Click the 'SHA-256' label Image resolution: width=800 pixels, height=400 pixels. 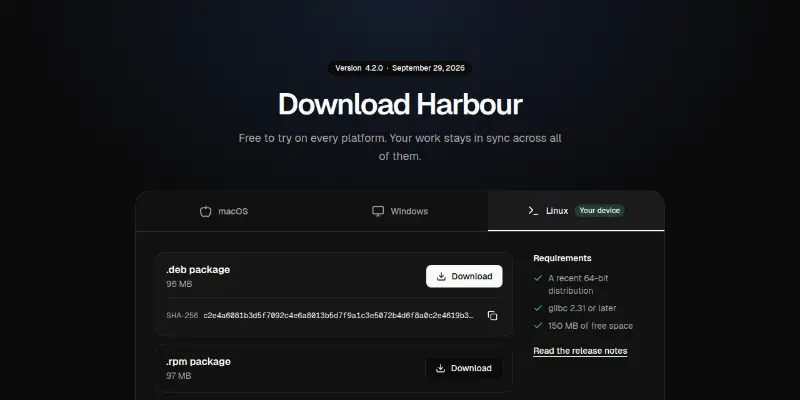[182, 316]
